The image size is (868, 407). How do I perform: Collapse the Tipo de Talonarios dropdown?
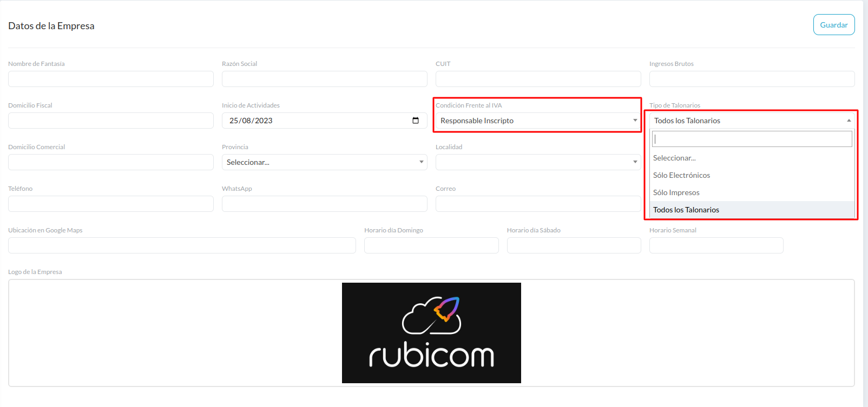[x=751, y=121]
